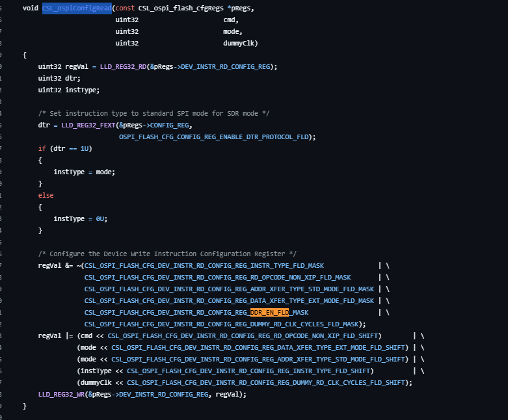Click the dummyClk parameter in signature
This screenshot has height=420, width=508.
tap(239, 43)
